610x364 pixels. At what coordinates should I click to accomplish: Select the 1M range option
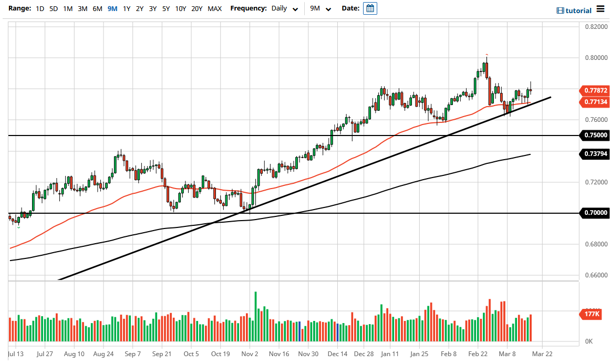67,8
